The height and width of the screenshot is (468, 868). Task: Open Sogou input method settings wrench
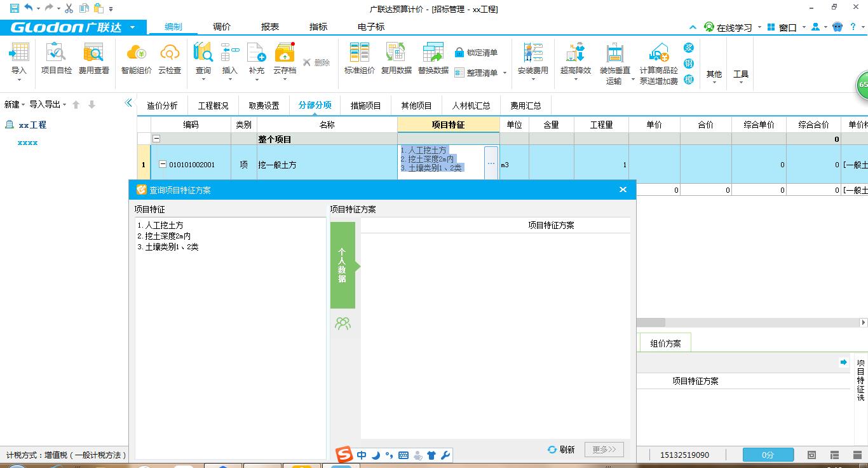[445, 455]
